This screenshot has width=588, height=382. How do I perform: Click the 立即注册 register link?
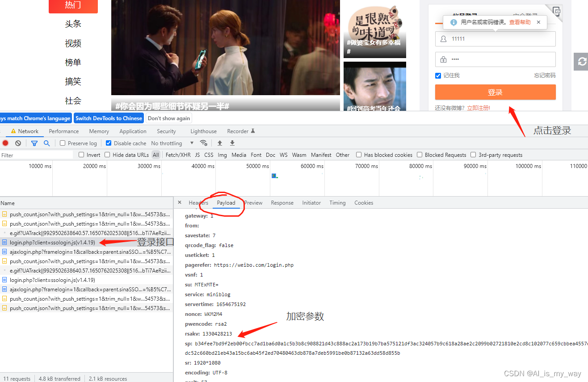pyautogui.click(x=478, y=108)
